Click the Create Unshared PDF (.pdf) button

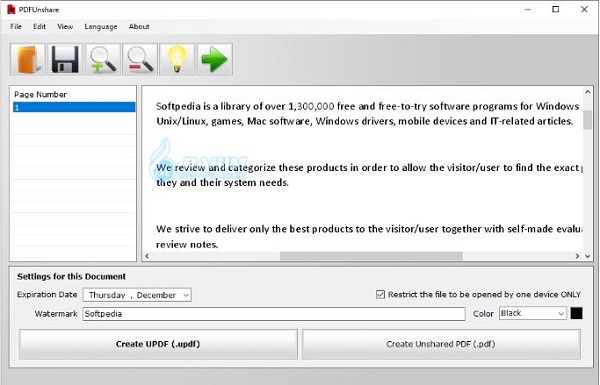[441, 344]
